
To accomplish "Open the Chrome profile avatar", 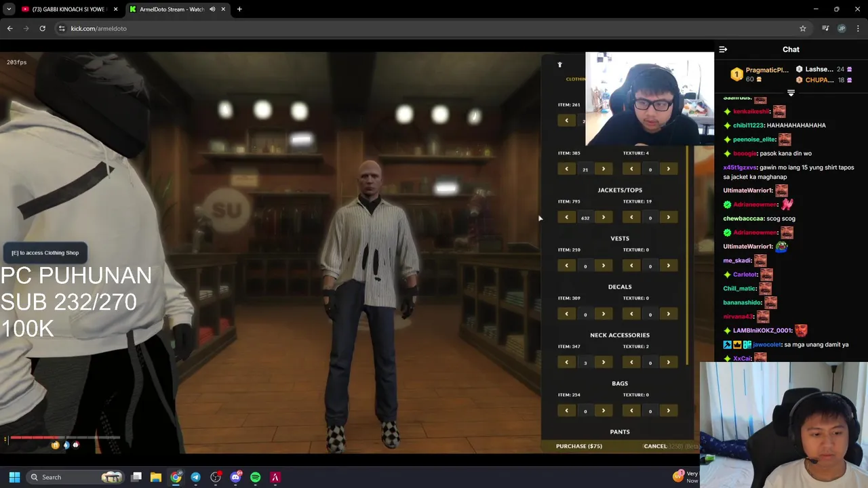I will pyautogui.click(x=842, y=28).
